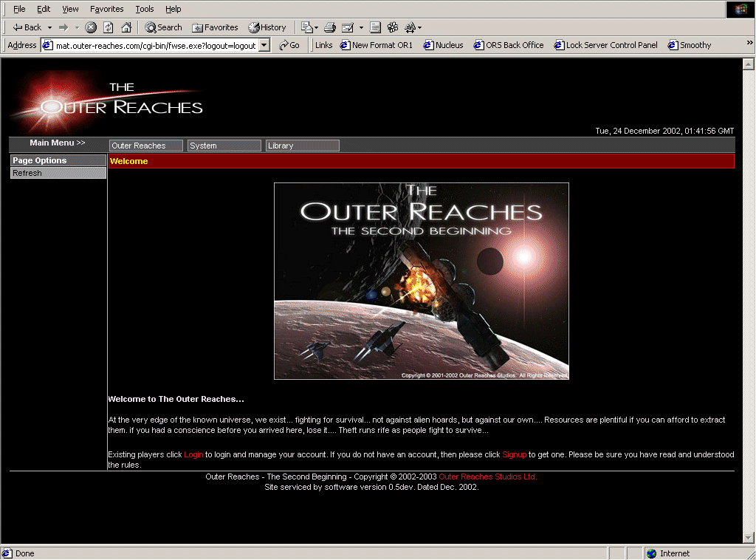Click the Mail toolbar icon
This screenshot has height=560, width=756.
point(307,27)
